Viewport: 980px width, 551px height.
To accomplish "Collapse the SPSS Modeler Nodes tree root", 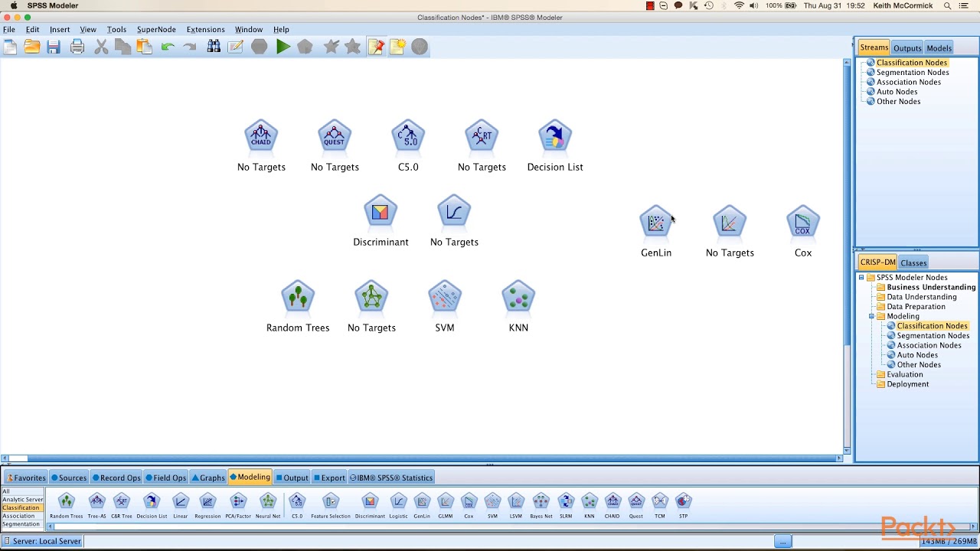I will pyautogui.click(x=861, y=278).
